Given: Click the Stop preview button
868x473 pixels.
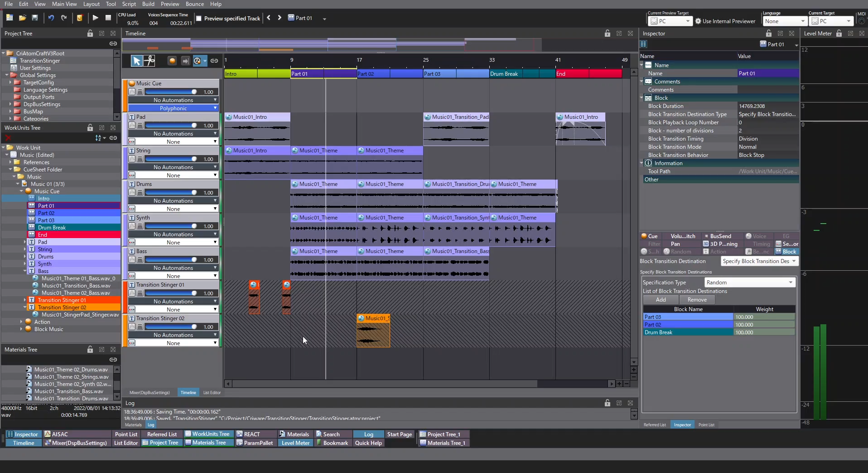Looking at the screenshot, I should coord(108,18).
